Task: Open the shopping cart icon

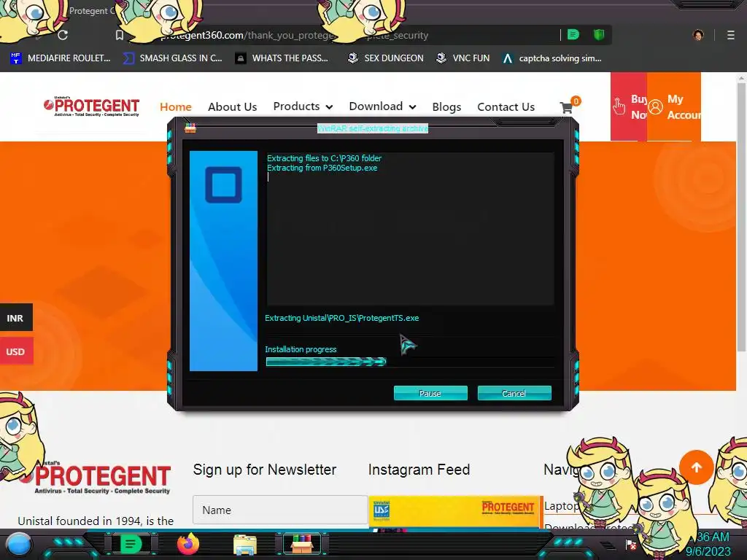Action: (567, 107)
